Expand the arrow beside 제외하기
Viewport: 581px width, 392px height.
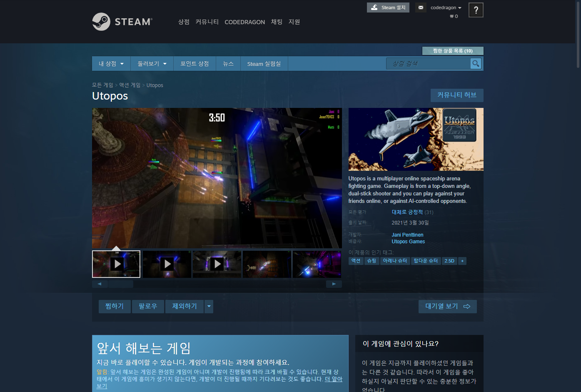[x=209, y=306]
